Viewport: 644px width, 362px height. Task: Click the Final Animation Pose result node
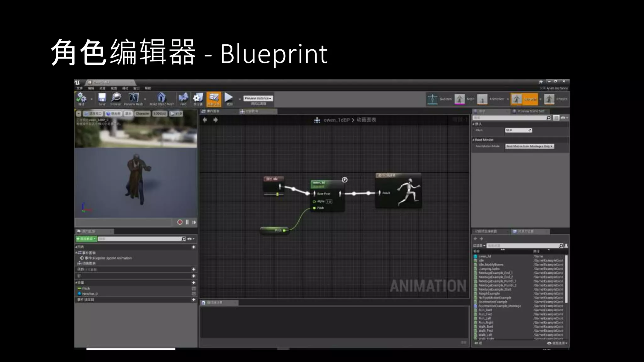pos(398,190)
